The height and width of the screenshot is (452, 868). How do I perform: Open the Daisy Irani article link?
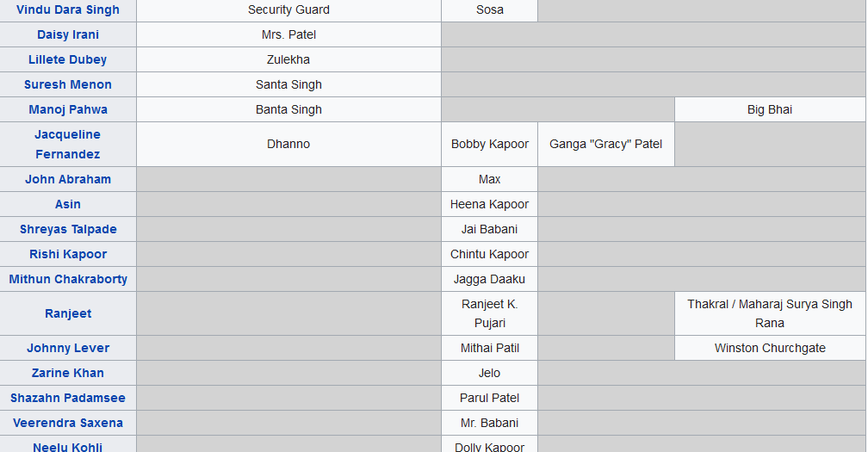pyautogui.click(x=68, y=34)
